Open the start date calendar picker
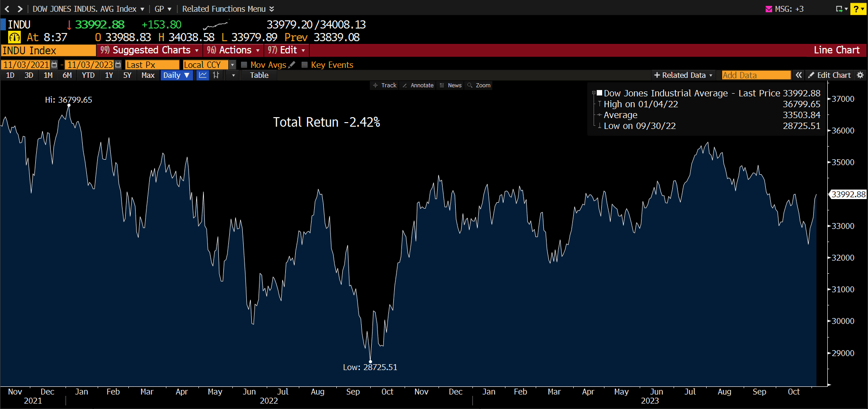The height and width of the screenshot is (409, 868). pyautogui.click(x=54, y=65)
